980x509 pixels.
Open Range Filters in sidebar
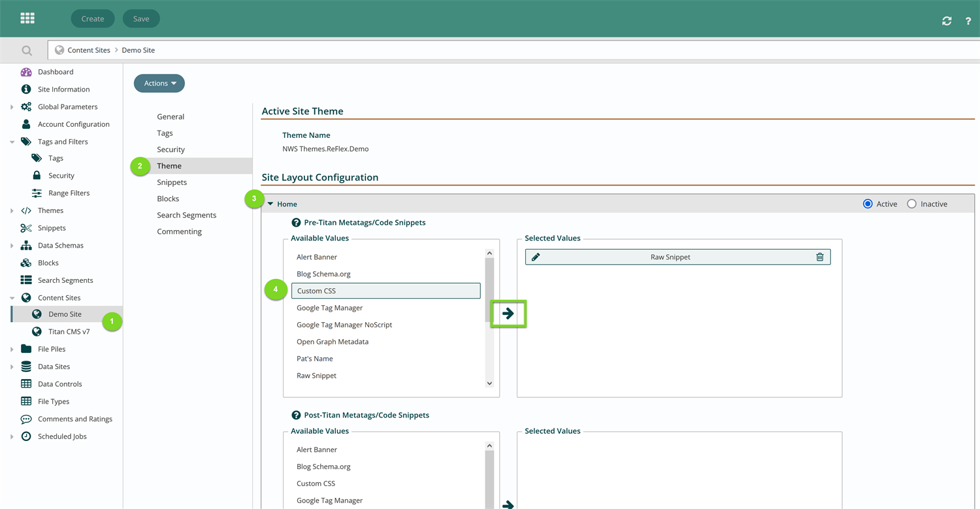click(69, 193)
